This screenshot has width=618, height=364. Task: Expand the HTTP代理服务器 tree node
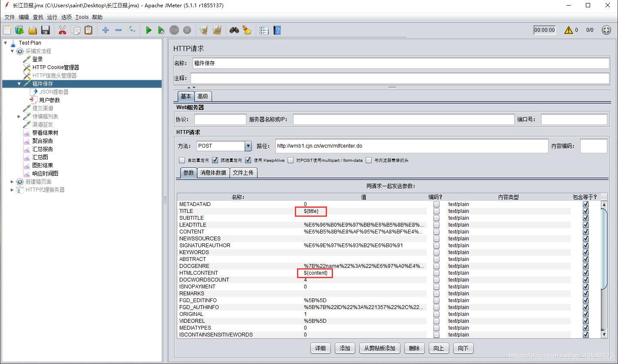click(x=12, y=190)
